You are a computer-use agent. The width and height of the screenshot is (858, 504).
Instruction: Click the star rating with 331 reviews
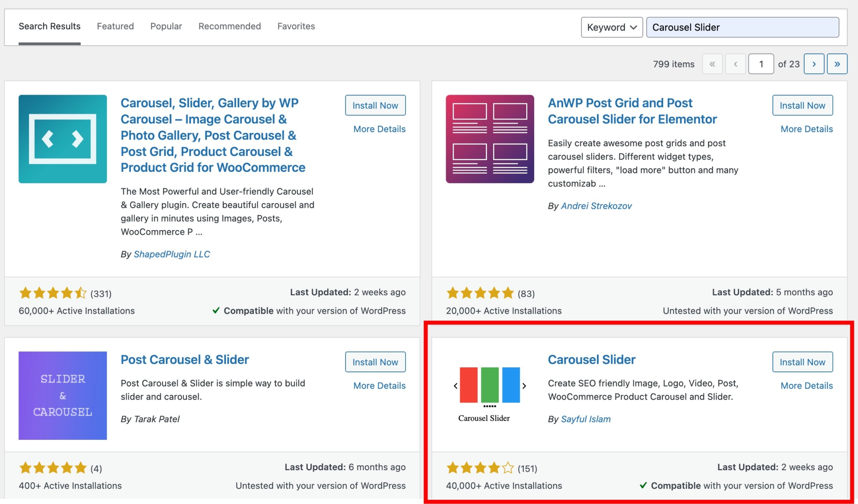[x=53, y=293]
